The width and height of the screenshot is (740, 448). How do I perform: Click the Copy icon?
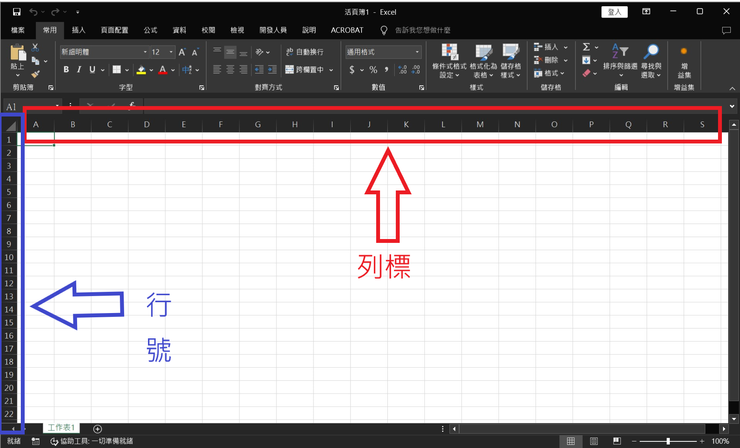coord(35,60)
